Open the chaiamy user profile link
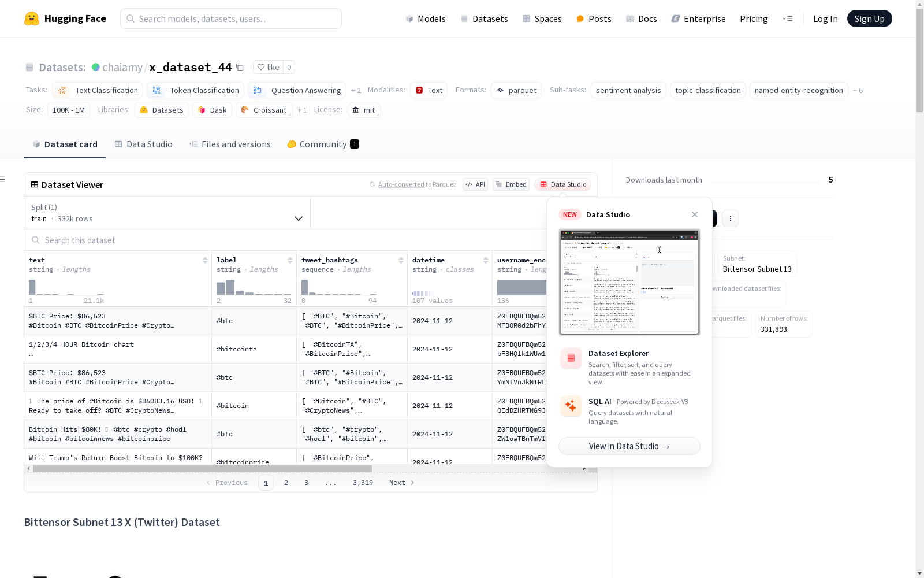The width and height of the screenshot is (924, 578). point(122,67)
